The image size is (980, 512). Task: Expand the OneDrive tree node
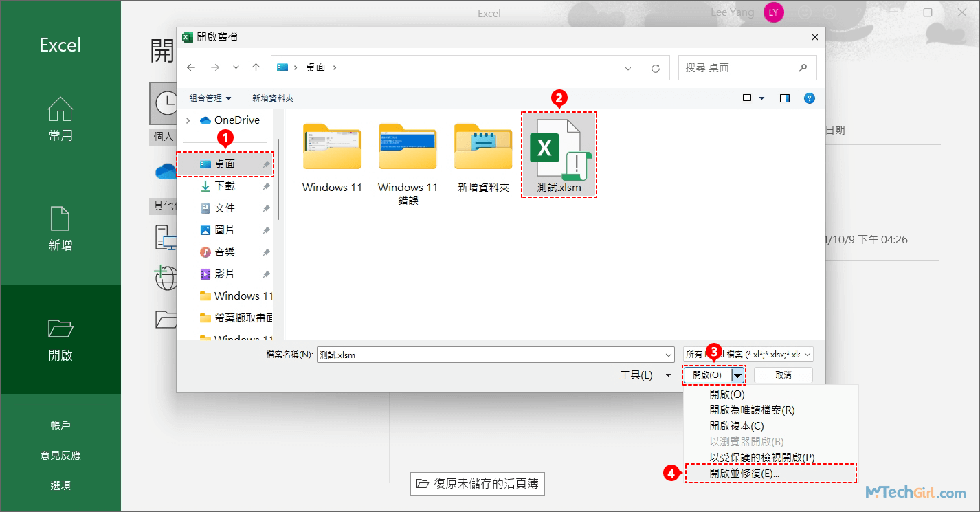pyautogui.click(x=188, y=120)
